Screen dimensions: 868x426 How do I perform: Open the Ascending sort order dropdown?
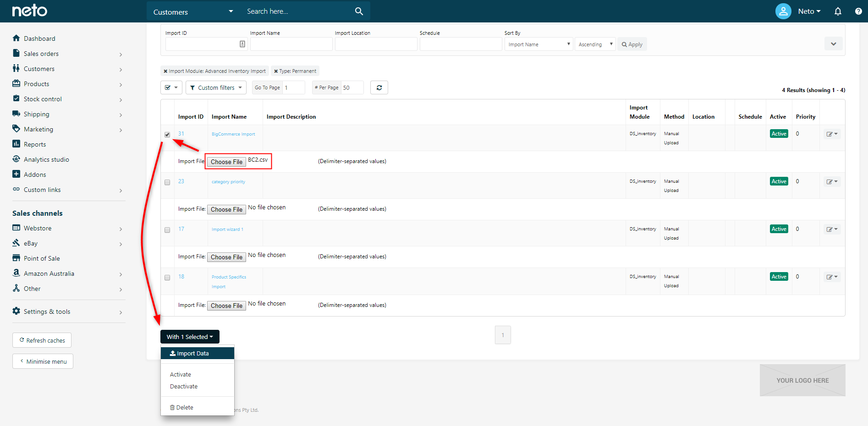pyautogui.click(x=595, y=44)
